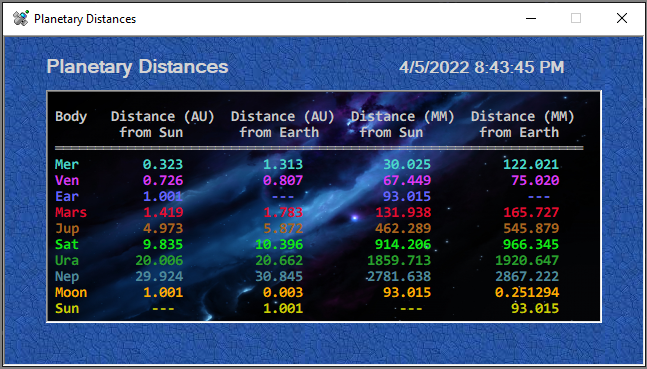
Task: Click the window title bar text
Action: [x=85, y=19]
